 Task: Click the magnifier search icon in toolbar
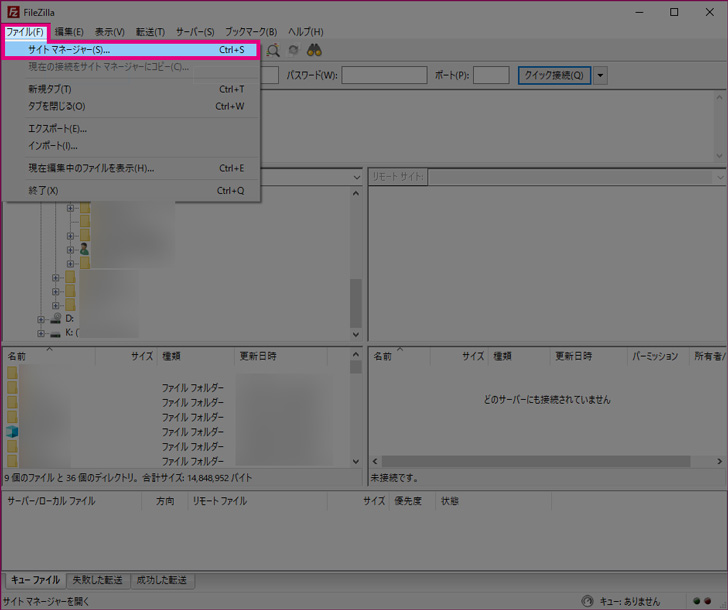[x=272, y=50]
